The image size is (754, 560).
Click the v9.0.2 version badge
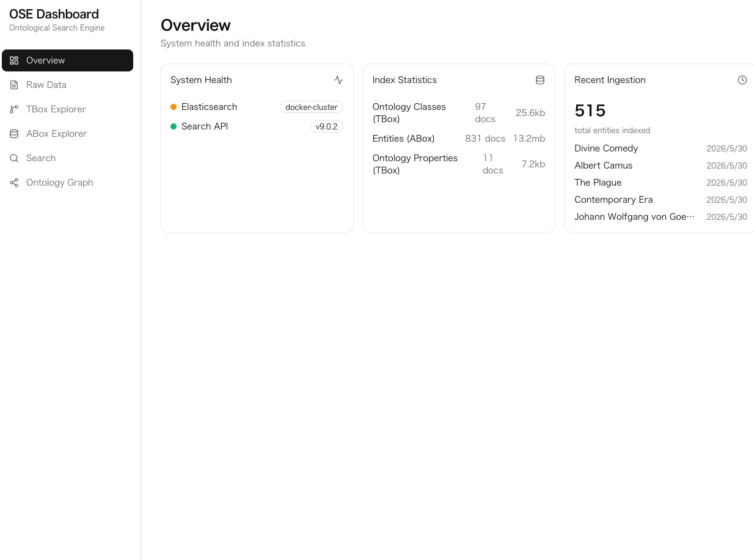pyautogui.click(x=326, y=126)
